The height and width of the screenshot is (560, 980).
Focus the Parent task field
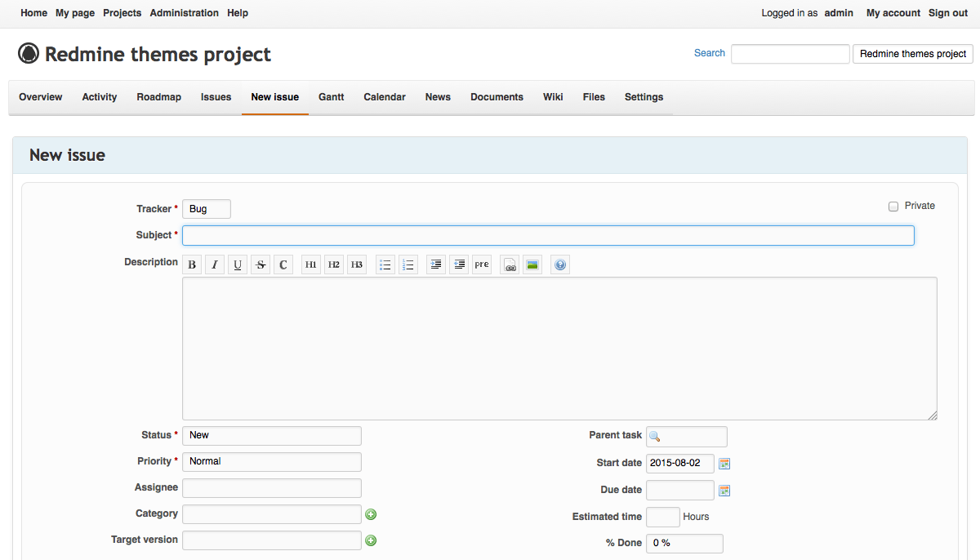tap(687, 437)
